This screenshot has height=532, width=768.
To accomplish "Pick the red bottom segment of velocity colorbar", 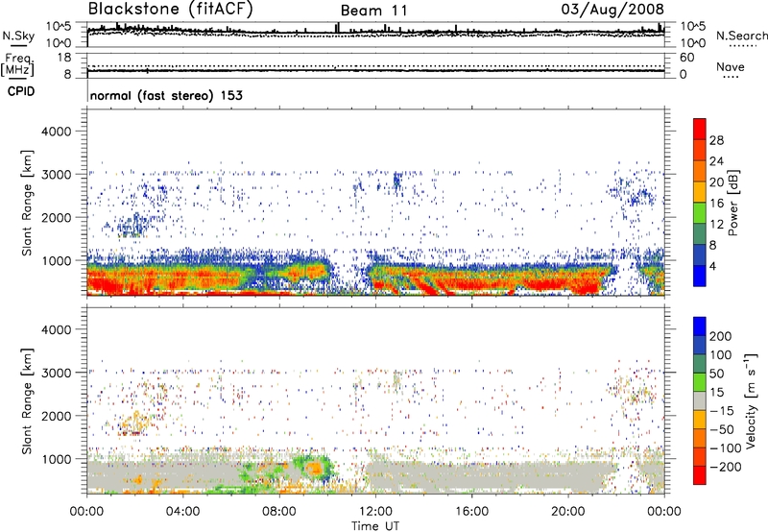I will 700,475.
